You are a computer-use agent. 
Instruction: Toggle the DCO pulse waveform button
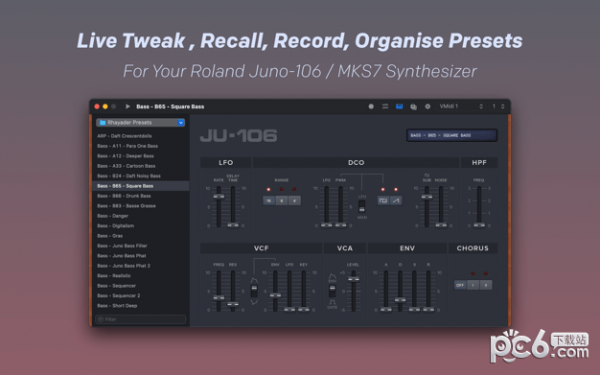pyautogui.click(x=383, y=201)
